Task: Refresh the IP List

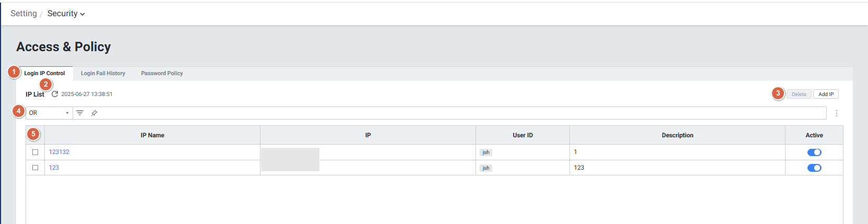Action: click(55, 94)
